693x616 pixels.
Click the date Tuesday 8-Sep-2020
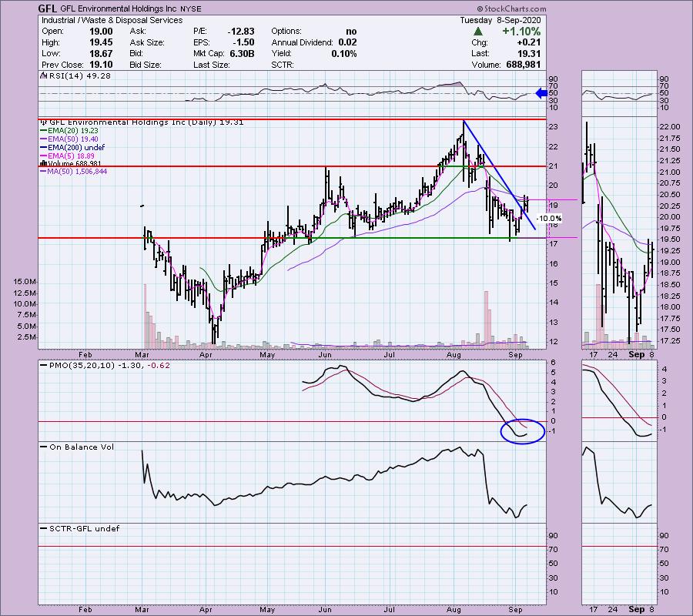(500, 20)
